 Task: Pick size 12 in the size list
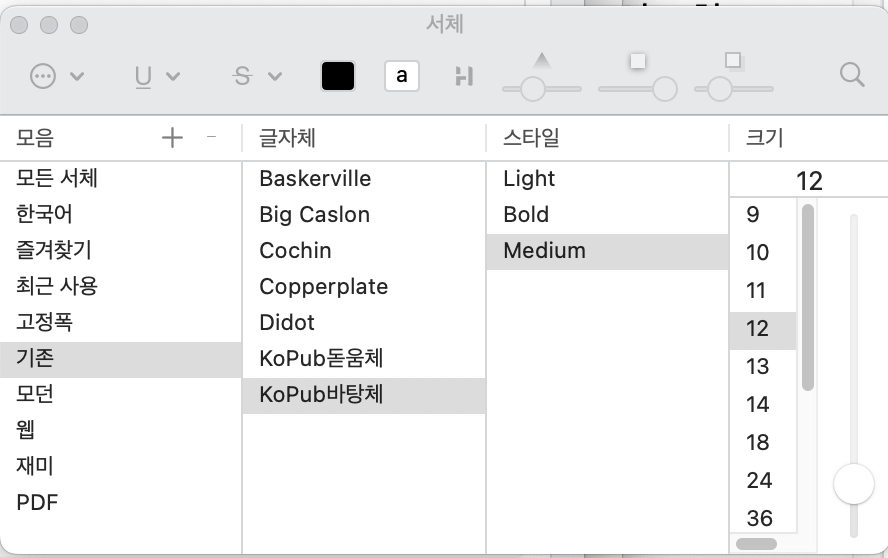763,329
